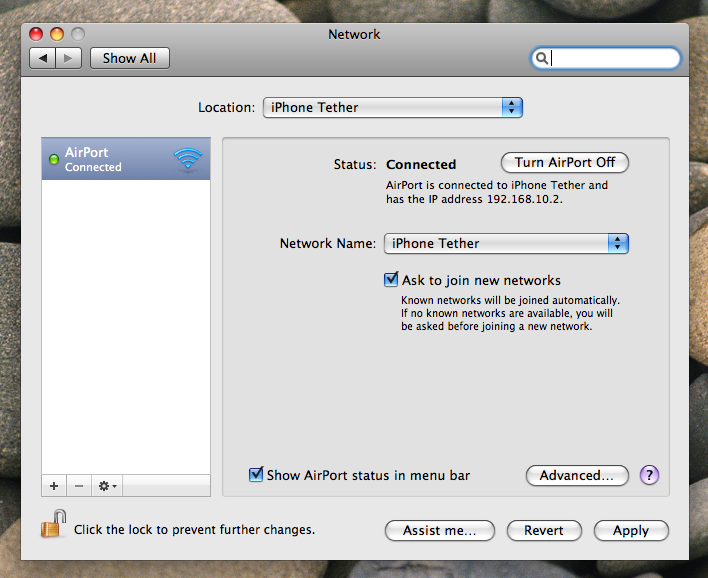The image size is (708, 578).
Task: Click the back navigation arrow
Action: 42,58
